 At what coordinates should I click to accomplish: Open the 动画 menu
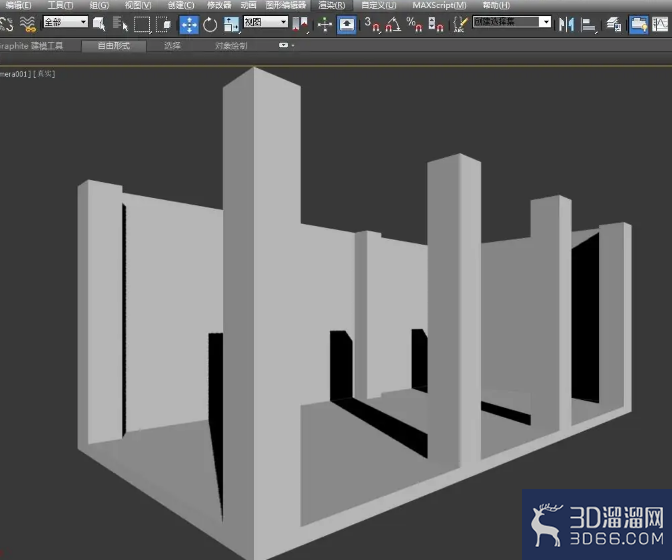(x=248, y=6)
